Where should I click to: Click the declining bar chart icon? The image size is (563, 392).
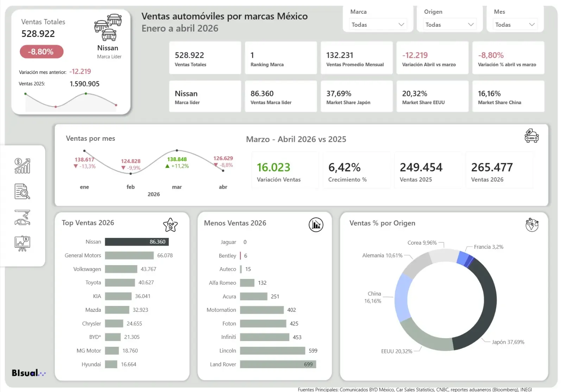pos(316,225)
